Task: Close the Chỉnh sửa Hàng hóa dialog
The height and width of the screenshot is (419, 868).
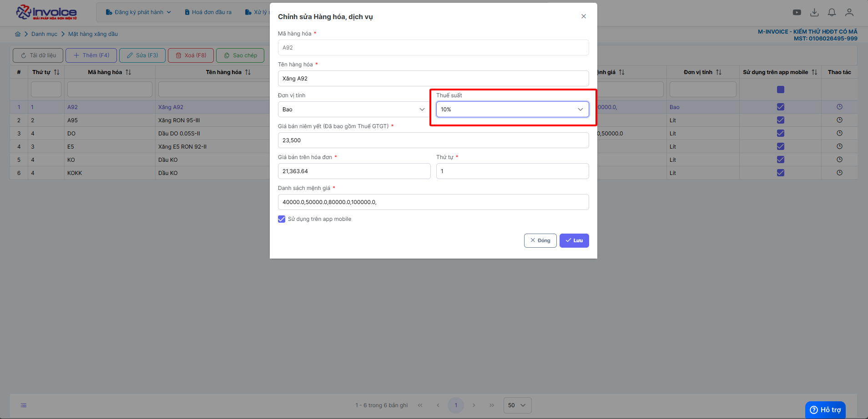Action: coord(584,16)
